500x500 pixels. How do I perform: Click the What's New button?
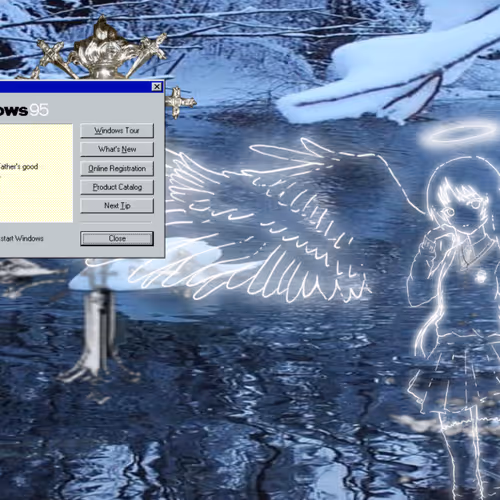coord(117,149)
